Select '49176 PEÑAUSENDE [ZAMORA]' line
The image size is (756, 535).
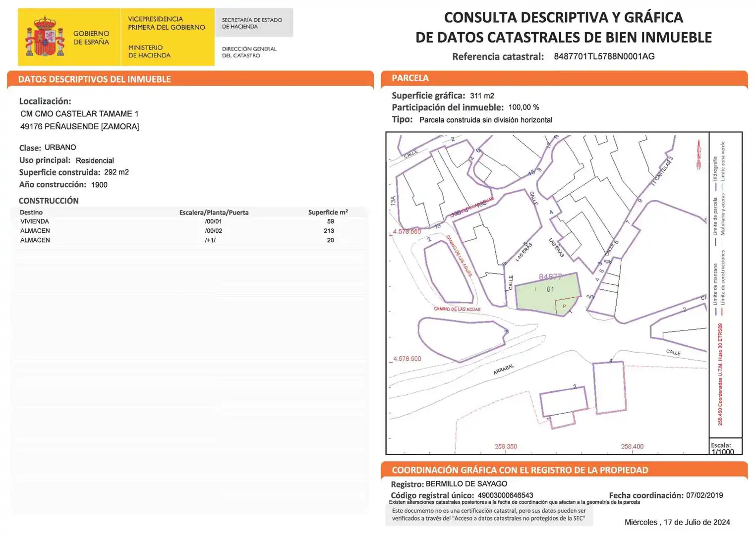(x=79, y=127)
